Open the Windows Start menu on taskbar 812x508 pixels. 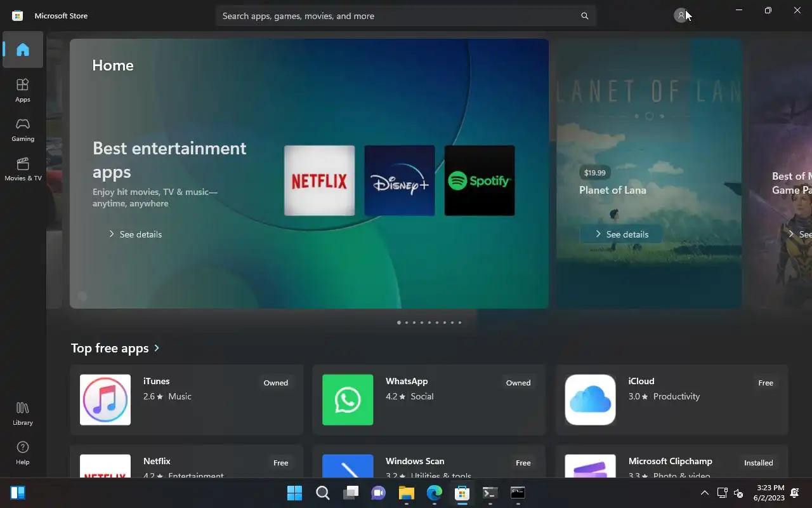point(295,493)
